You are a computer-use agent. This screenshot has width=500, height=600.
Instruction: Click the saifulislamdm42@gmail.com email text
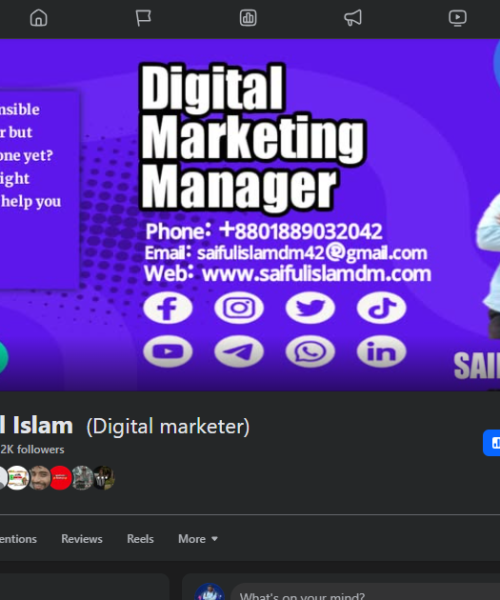coord(312,253)
